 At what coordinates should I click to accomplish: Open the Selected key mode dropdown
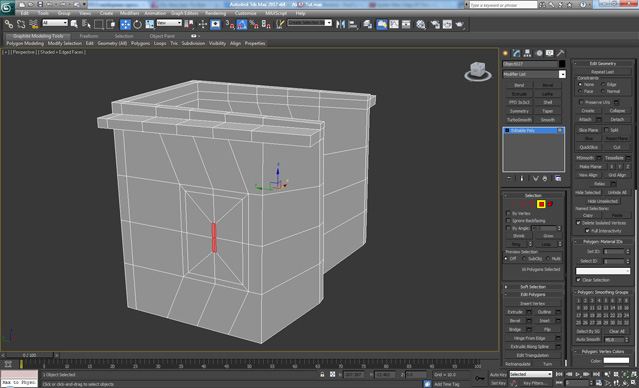click(531, 374)
